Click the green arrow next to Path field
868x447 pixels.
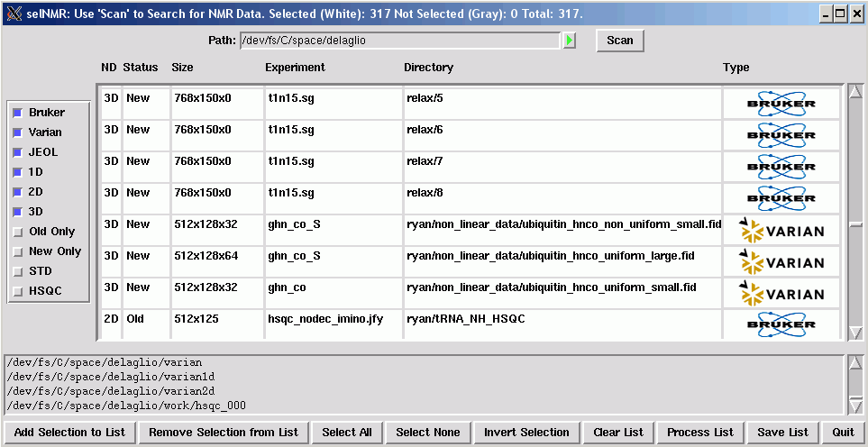pyautogui.click(x=569, y=41)
